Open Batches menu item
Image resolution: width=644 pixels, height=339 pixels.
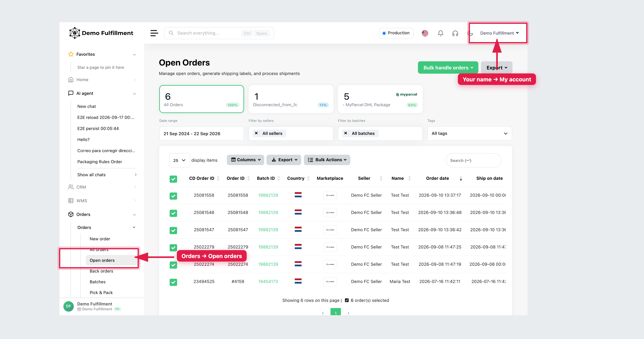(98, 282)
